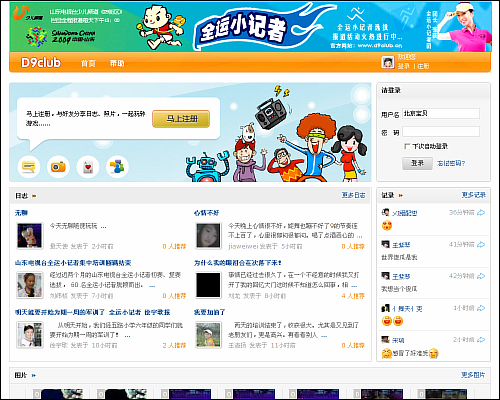Click user avatar of the 42分钟前 record
Viewport: 500px width, 400px height.
tap(386, 276)
